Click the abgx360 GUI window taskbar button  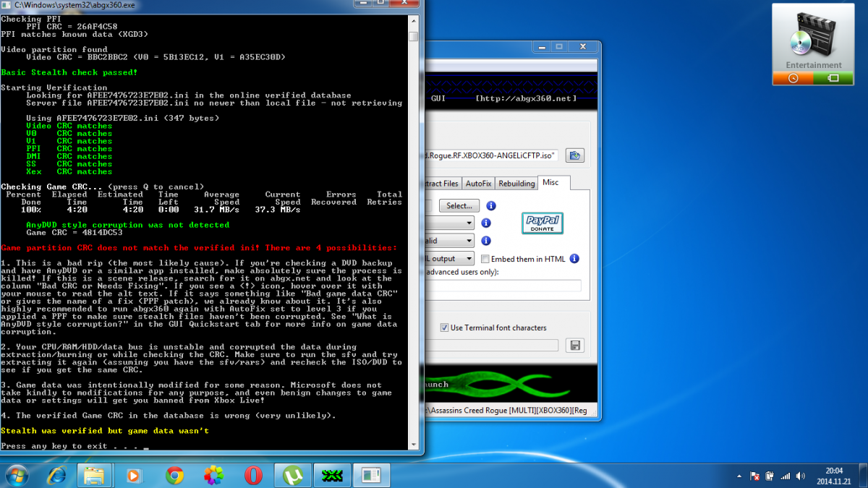[372, 475]
